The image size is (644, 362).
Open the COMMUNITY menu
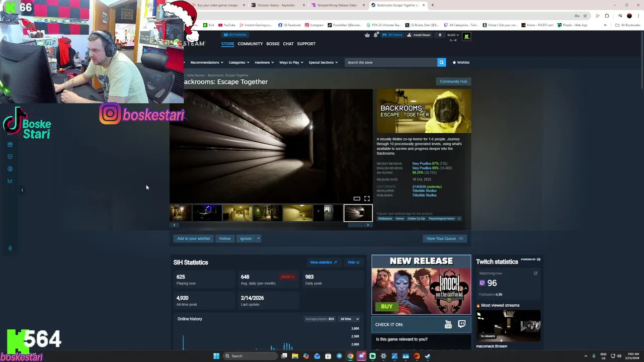(x=250, y=44)
